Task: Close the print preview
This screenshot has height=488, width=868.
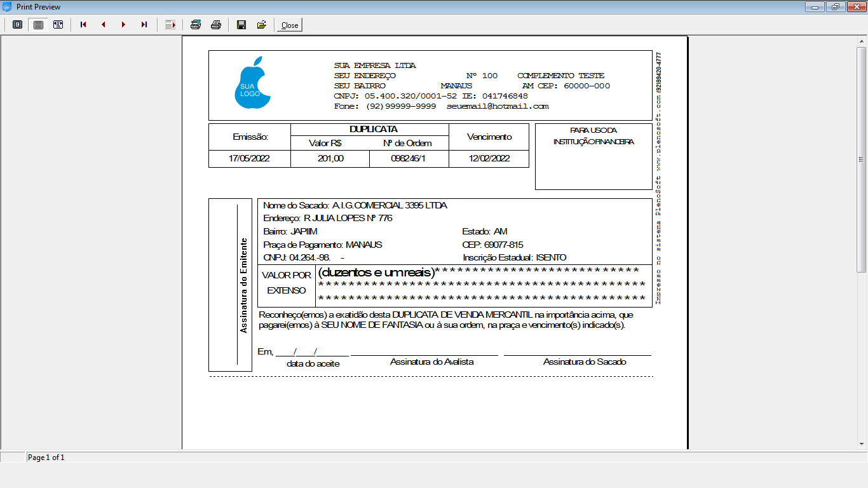Action: coord(290,25)
